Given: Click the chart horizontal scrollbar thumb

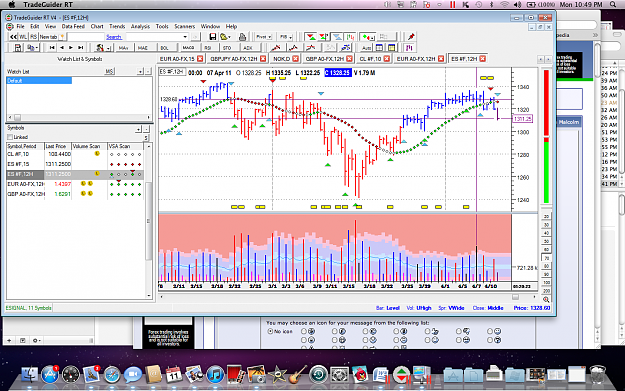Looking at the screenshot, I should [x=515, y=297].
